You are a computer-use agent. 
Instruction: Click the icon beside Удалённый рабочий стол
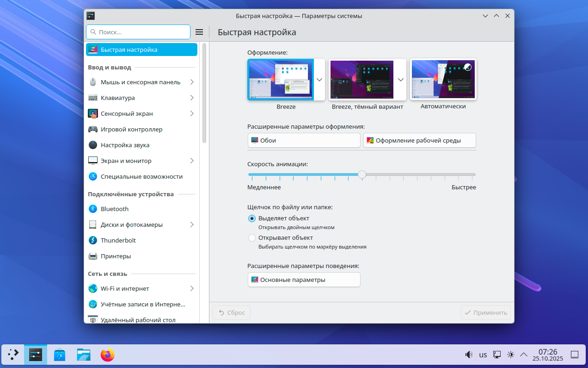(93, 319)
